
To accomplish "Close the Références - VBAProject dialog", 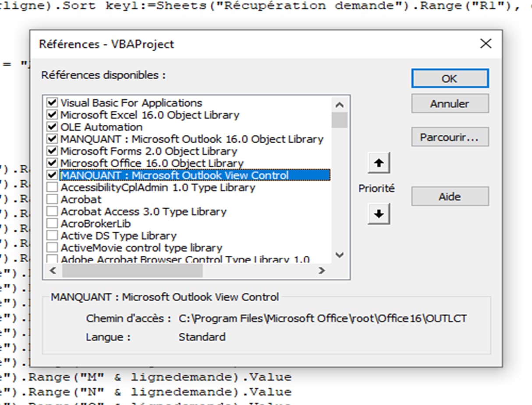I will pos(486,44).
